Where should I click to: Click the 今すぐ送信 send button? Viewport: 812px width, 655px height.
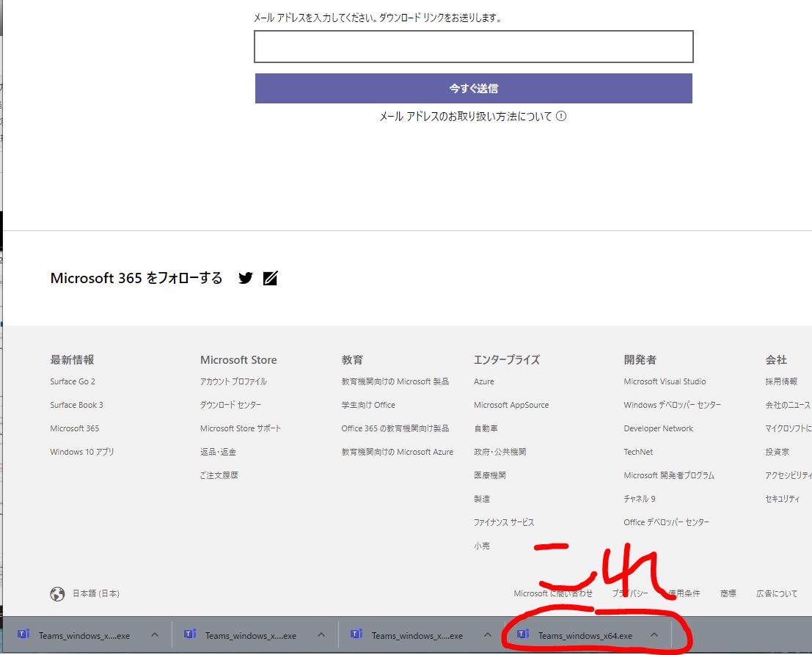(x=473, y=89)
